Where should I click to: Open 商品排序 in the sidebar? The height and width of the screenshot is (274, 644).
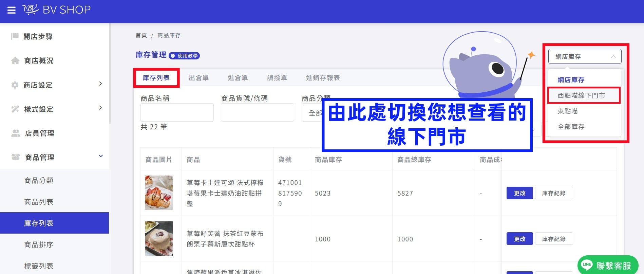tap(54, 244)
